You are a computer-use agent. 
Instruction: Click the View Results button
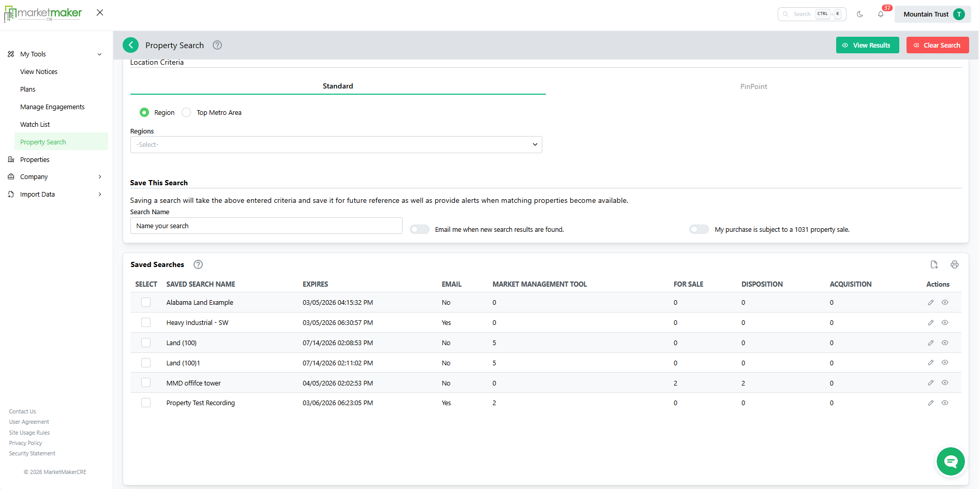pos(867,45)
